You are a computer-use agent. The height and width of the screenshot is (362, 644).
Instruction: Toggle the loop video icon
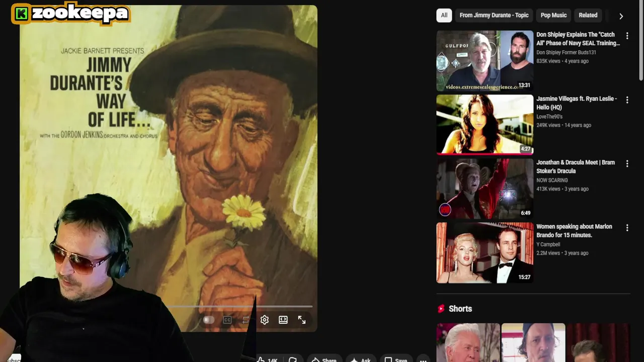246,320
